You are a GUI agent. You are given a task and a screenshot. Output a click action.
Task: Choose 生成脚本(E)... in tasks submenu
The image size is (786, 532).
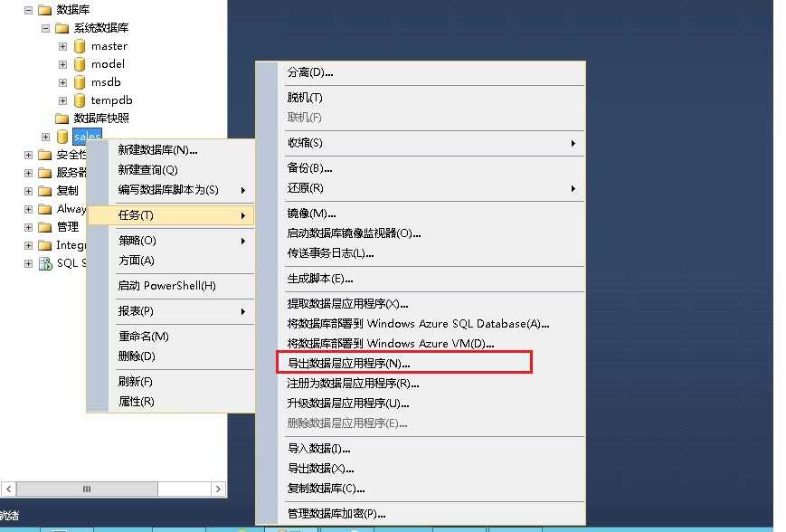pyautogui.click(x=420, y=279)
